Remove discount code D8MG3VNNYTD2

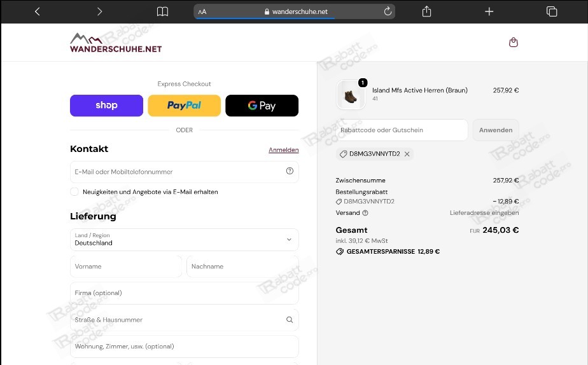tap(407, 154)
